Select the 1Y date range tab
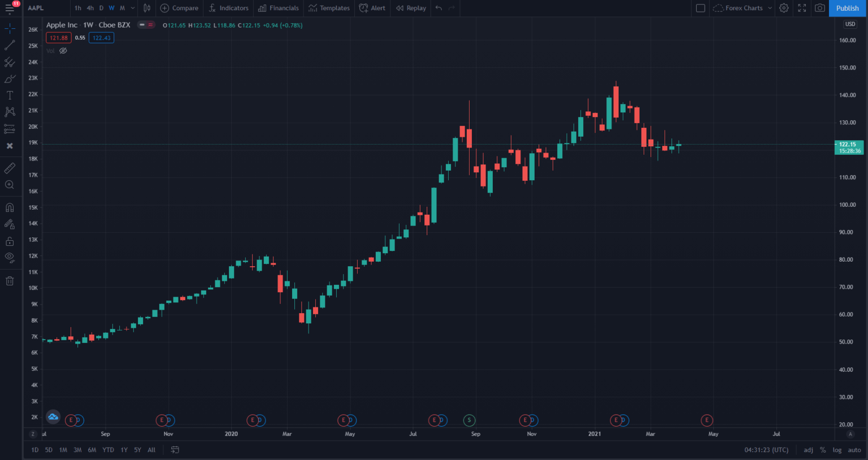The image size is (868, 460). (124, 449)
